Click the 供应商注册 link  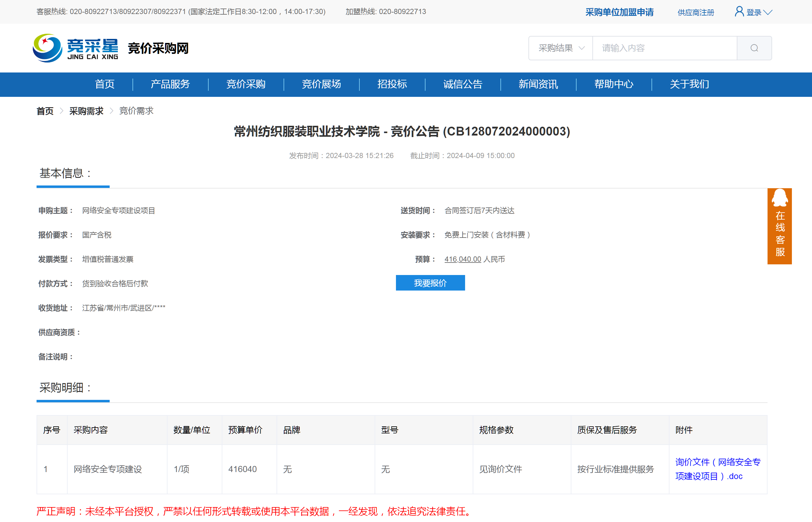[695, 12]
